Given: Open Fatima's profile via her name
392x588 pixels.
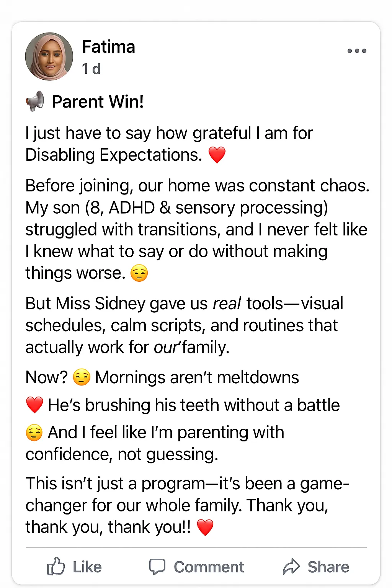Looking at the screenshot, I should pos(109,47).
